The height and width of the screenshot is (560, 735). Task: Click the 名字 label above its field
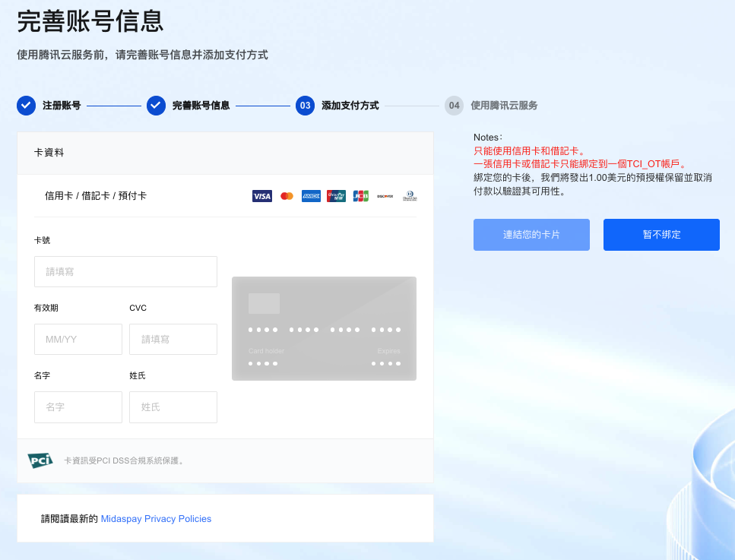[x=43, y=376]
